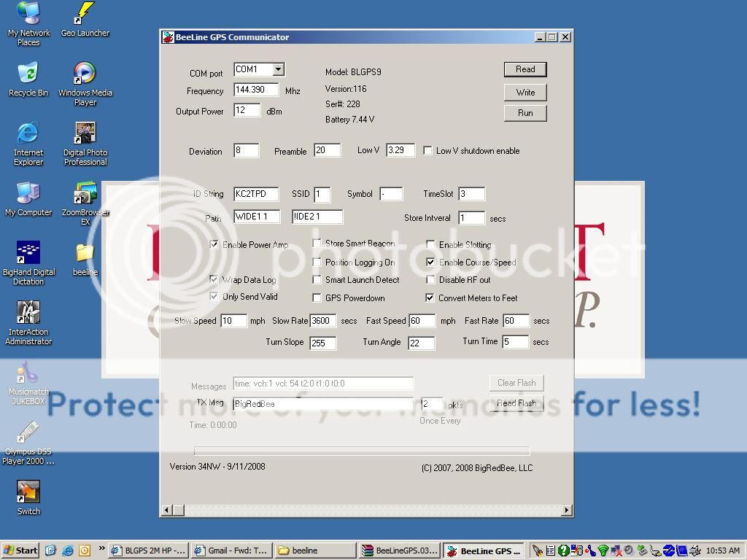
Task: Select the Musicmatch Jukebox desktop shortcut
Action: pyautogui.click(x=28, y=383)
